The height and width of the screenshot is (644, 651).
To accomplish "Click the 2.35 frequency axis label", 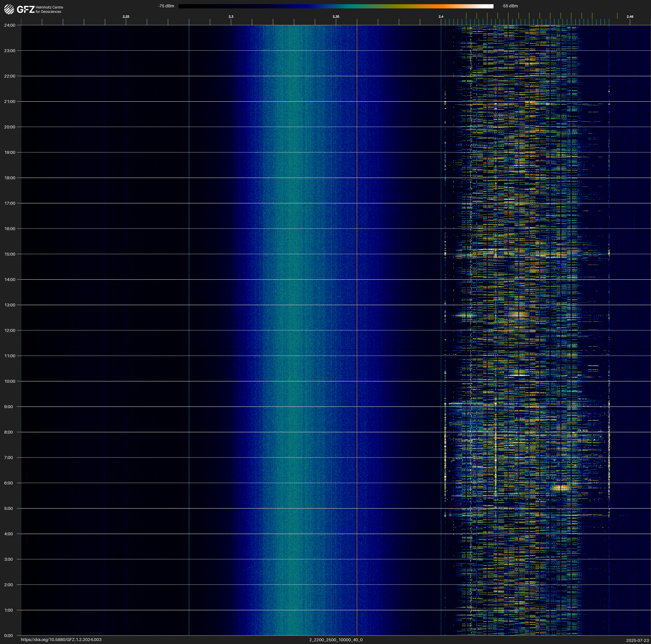I will pyautogui.click(x=336, y=17).
